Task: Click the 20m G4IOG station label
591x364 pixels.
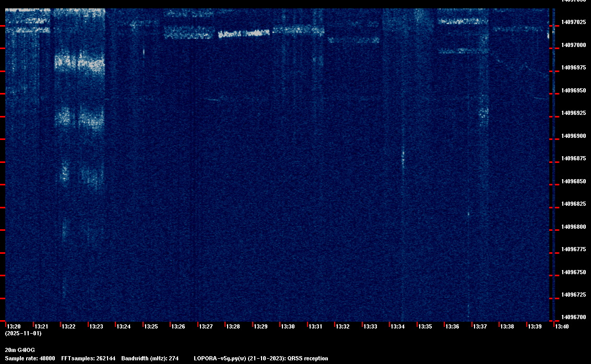Action: point(20,350)
